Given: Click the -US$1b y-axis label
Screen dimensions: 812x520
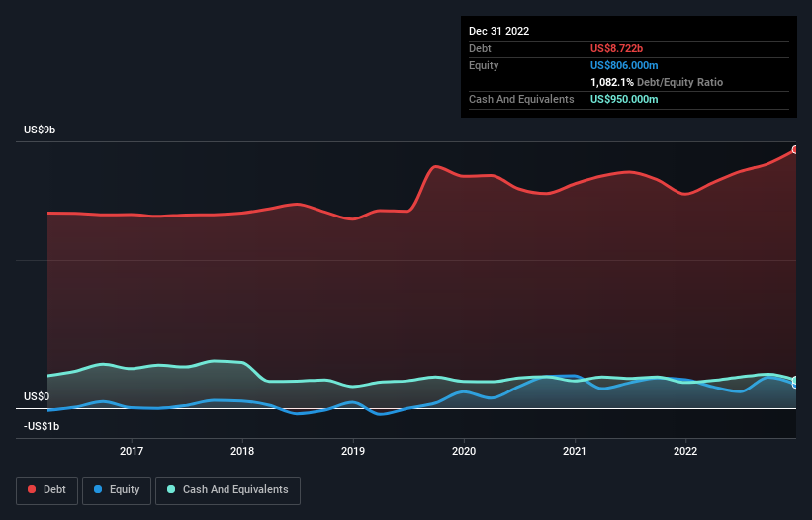Looking at the screenshot, I should coord(42,426).
